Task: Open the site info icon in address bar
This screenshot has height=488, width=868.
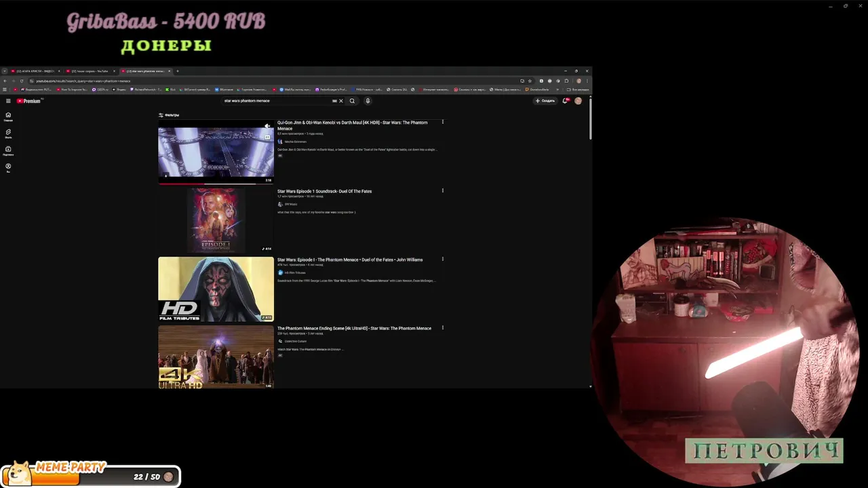Action: (31, 81)
